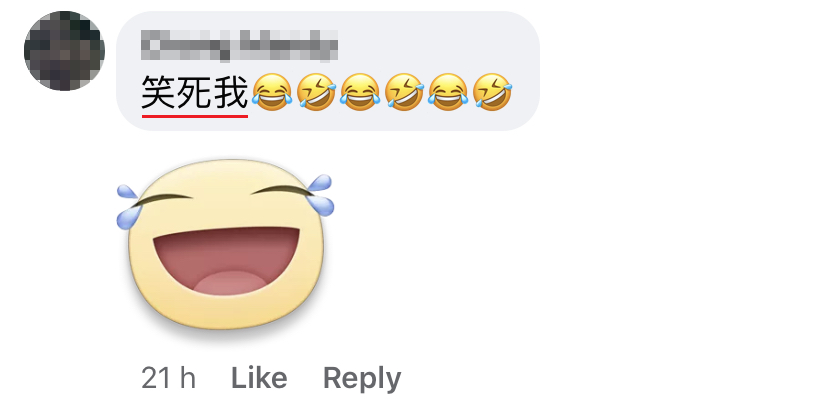Image resolution: width=828 pixels, height=404 pixels.
Task: Like this comment
Action: click(x=259, y=379)
